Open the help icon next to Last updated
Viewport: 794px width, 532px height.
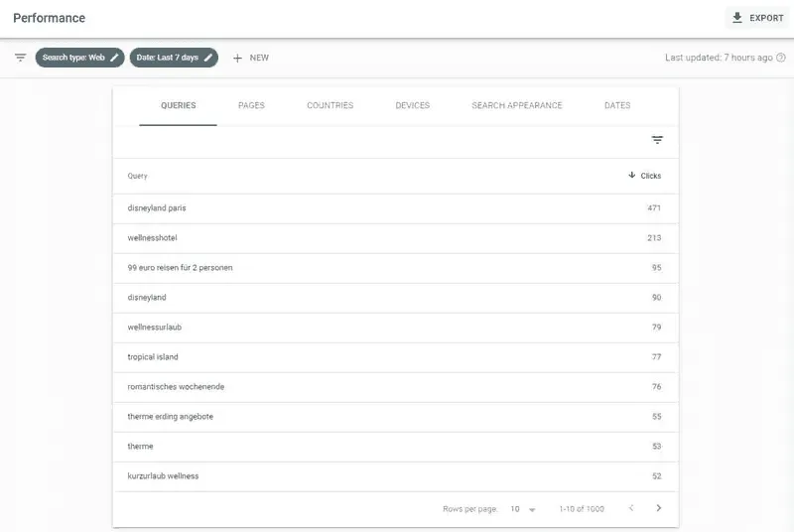tap(781, 58)
